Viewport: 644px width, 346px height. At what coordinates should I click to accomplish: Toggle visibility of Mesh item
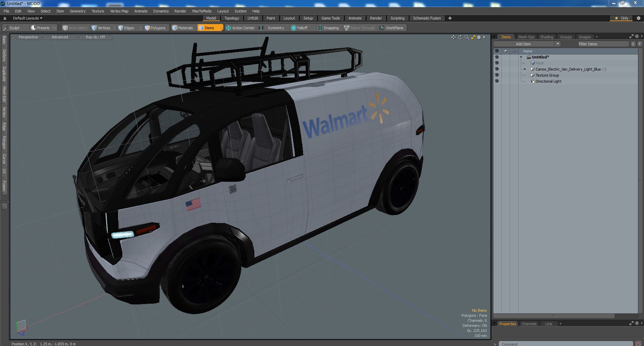[497, 63]
